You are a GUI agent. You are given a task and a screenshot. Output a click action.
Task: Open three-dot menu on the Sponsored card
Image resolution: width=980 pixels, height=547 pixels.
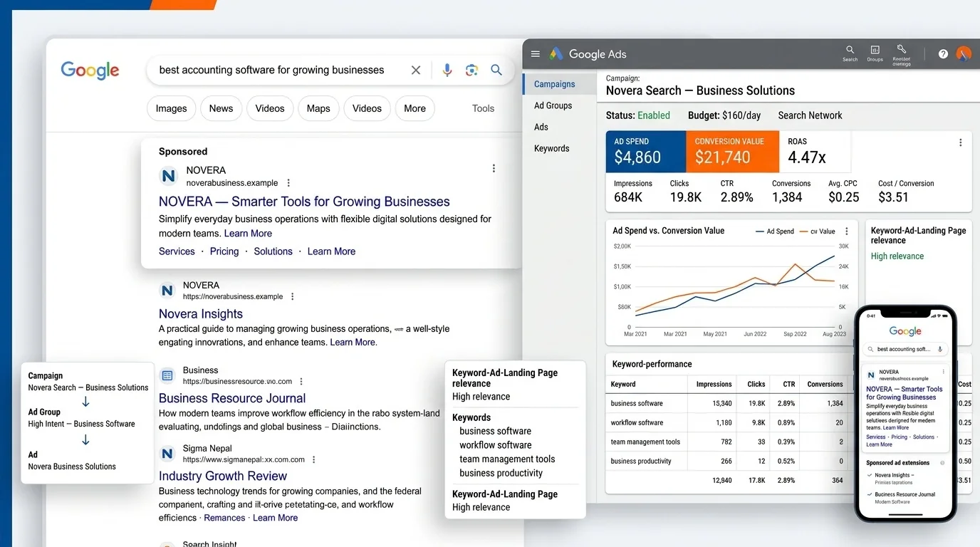pyautogui.click(x=494, y=169)
